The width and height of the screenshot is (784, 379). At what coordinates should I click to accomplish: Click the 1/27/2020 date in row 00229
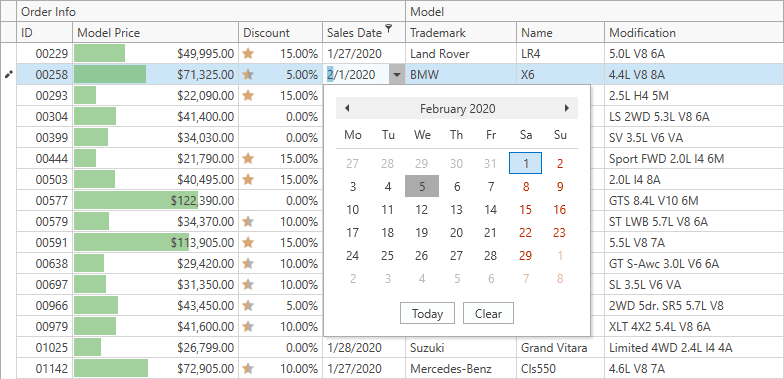coord(364,54)
